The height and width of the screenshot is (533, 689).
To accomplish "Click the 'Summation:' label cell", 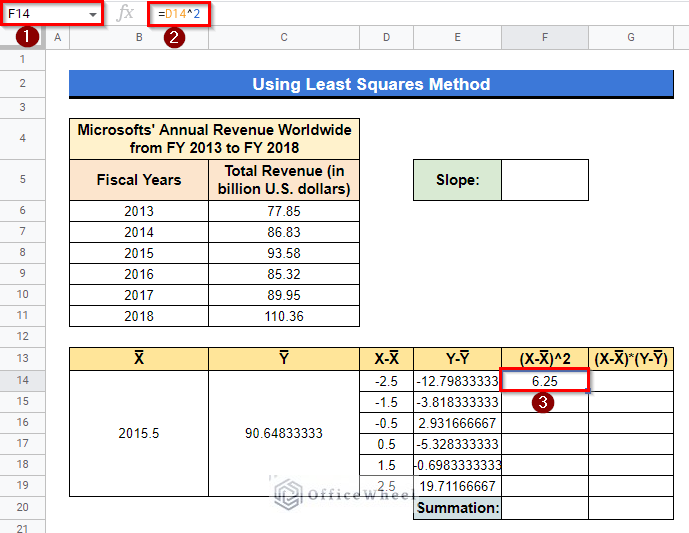I will click(457, 508).
